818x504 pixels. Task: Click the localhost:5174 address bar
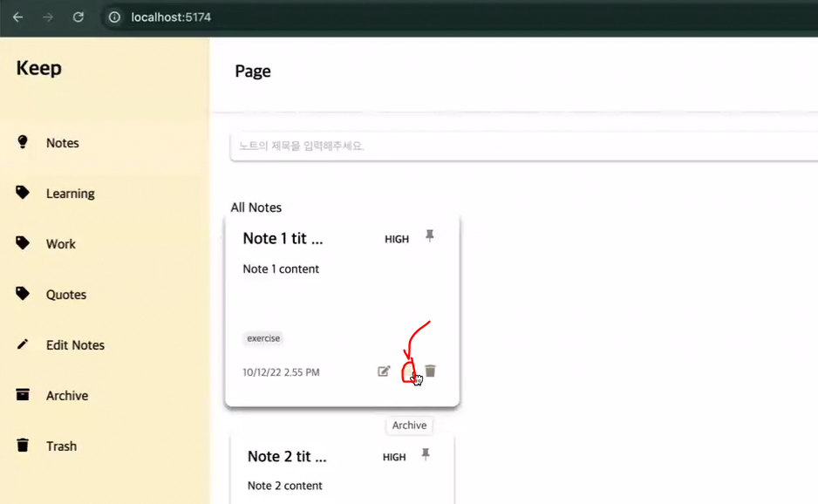pyautogui.click(x=171, y=17)
